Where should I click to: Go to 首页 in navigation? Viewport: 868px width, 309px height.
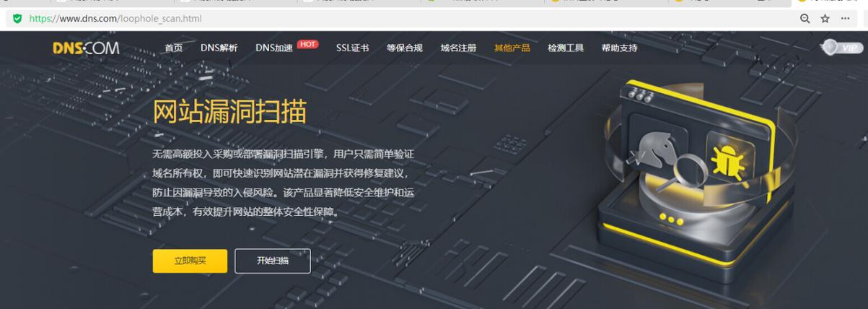pos(173,48)
